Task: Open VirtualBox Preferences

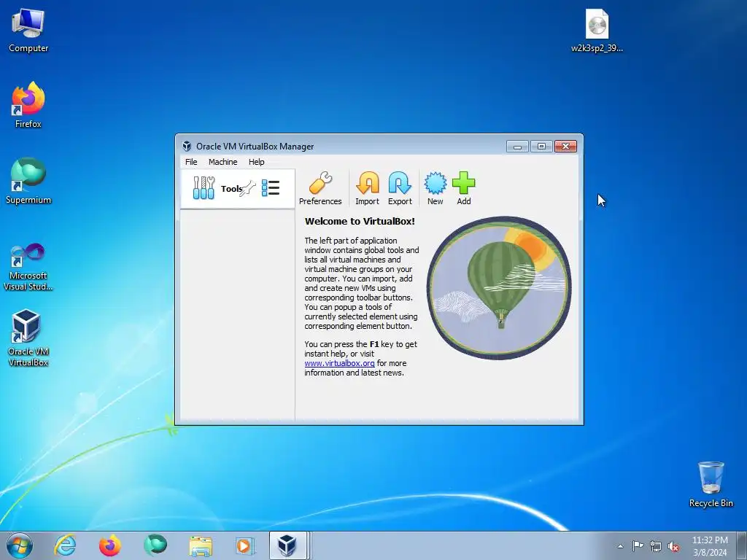Action: click(320, 189)
